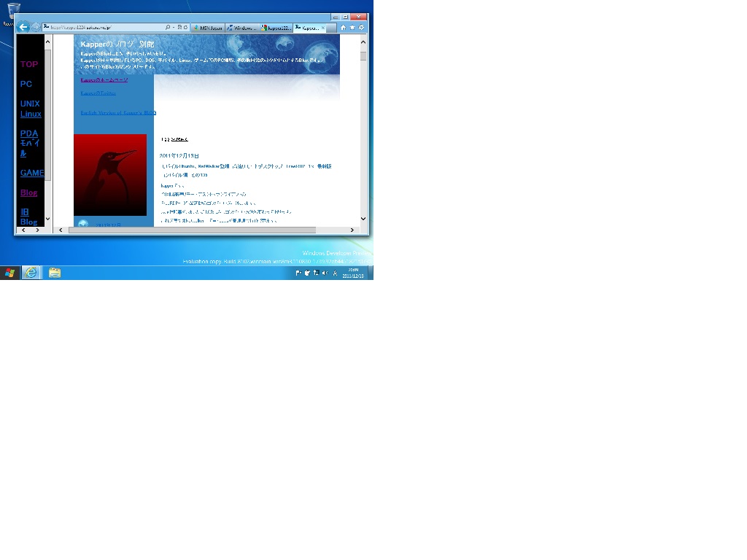The height and width of the screenshot is (560, 747).
Task: Click the left frame scroll down arrow
Action: (x=47, y=219)
